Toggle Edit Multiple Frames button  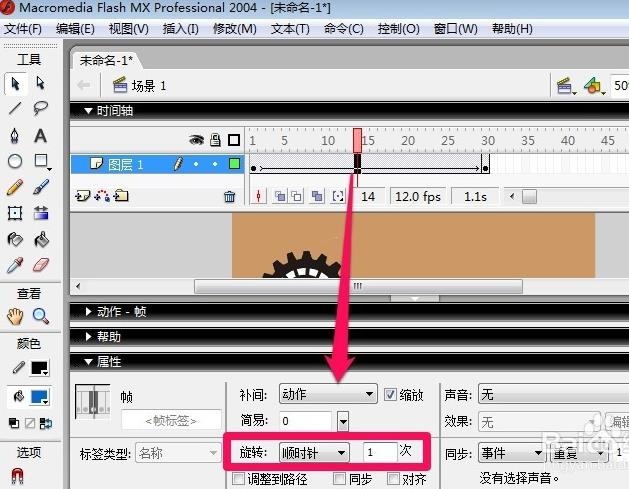[x=317, y=196]
